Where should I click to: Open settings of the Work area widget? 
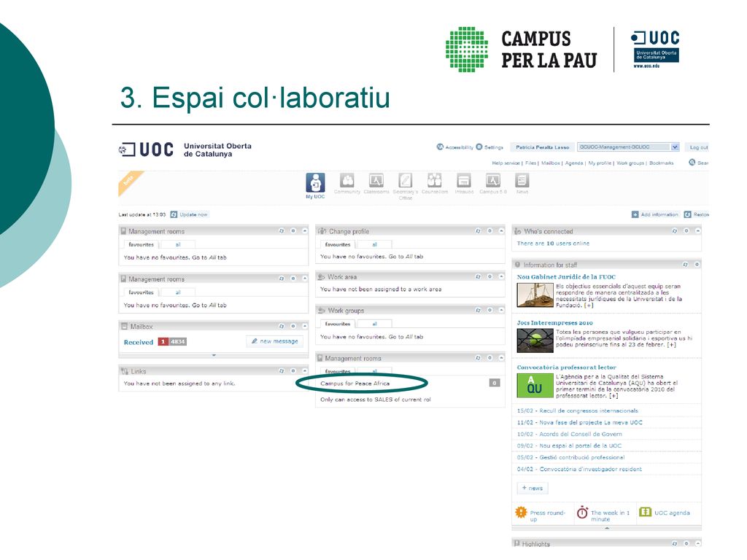pyautogui.click(x=489, y=276)
